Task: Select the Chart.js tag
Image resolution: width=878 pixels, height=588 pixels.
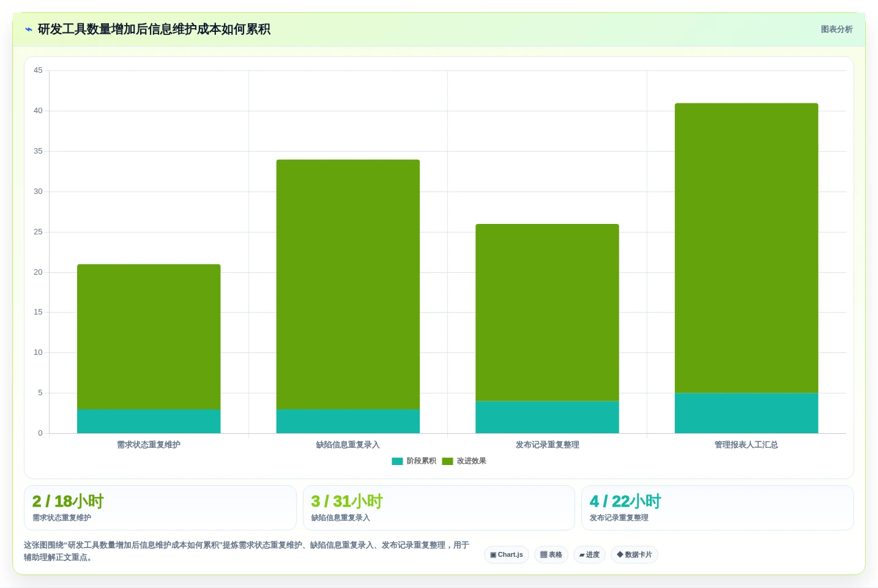Action: click(507, 555)
